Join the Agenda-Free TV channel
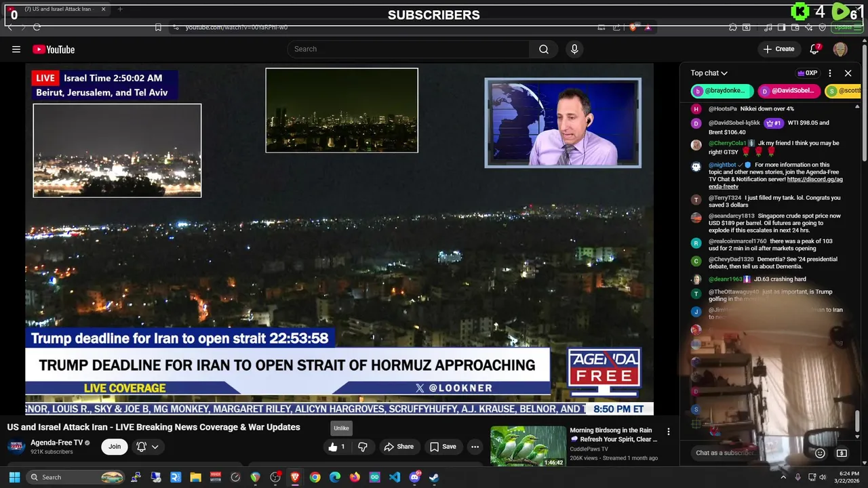Screen dimensions: 868x488 click(115, 447)
